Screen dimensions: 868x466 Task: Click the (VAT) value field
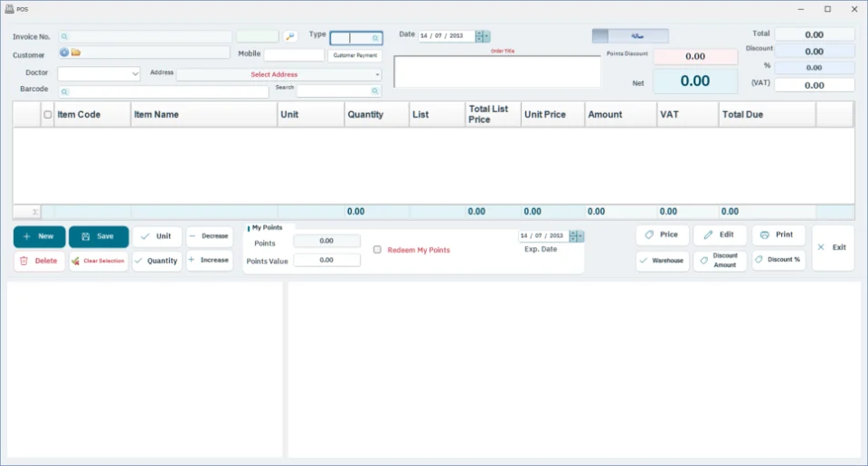815,85
